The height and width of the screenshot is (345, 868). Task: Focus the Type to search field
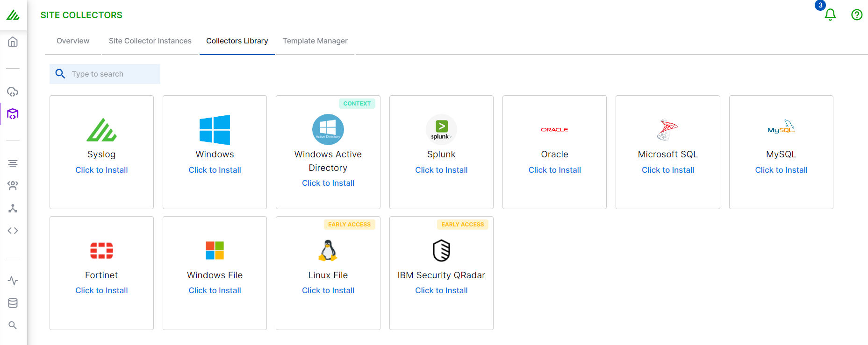tap(105, 74)
